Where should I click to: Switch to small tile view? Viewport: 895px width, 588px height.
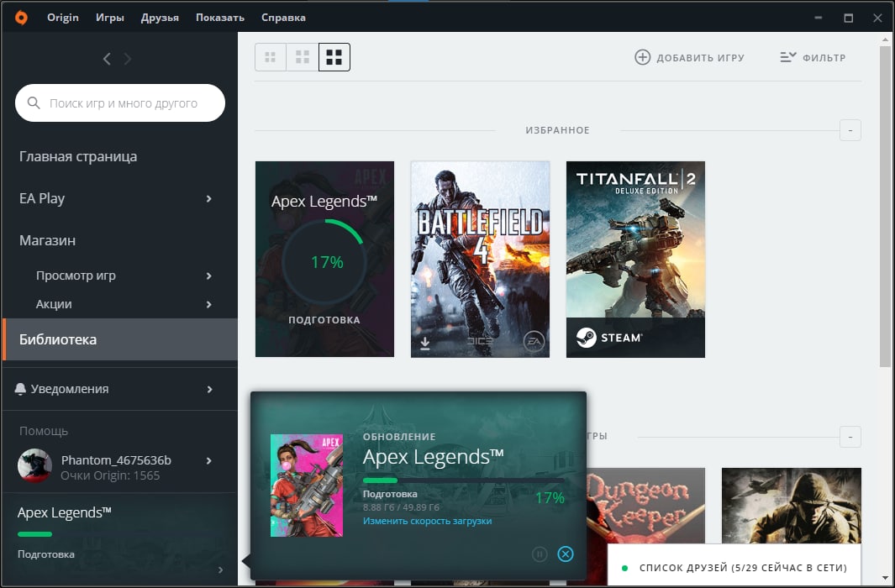click(x=271, y=57)
